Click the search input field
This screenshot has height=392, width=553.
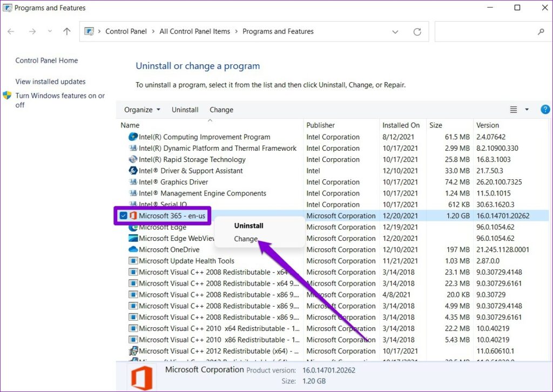click(483, 32)
